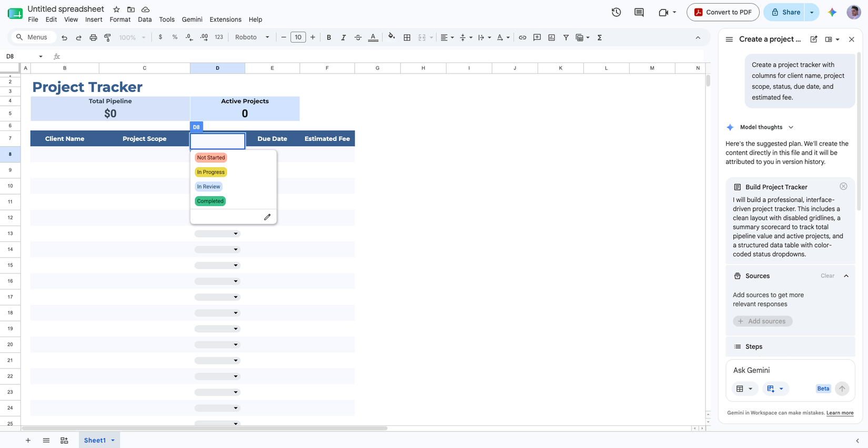868x448 pixels.
Task: Click the Redo icon in toolbar
Action: [78, 37]
